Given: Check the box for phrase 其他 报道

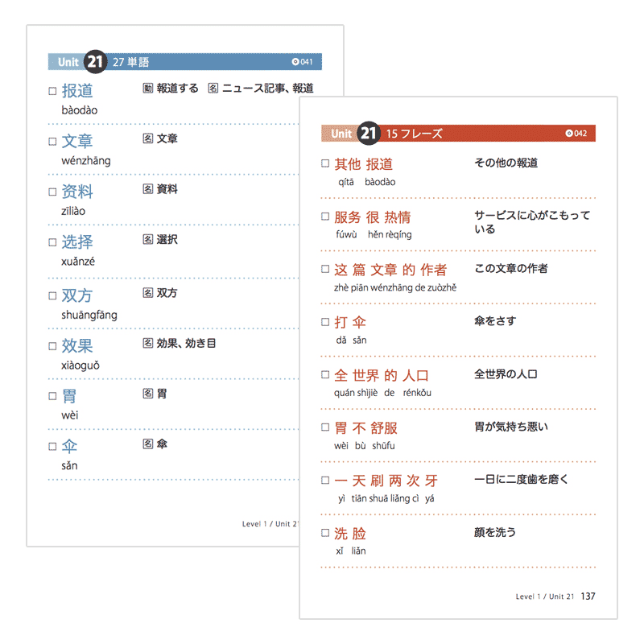Looking at the screenshot, I should (325, 163).
